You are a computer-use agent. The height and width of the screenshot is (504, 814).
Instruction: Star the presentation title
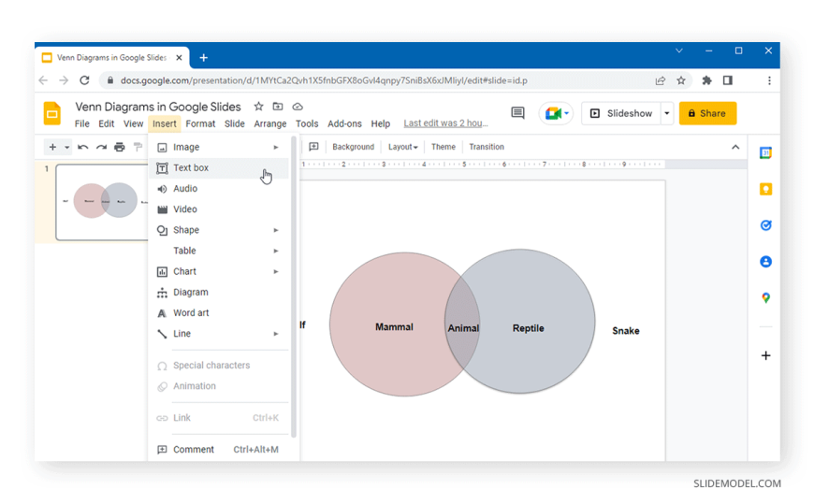click(x=258, y=107)
